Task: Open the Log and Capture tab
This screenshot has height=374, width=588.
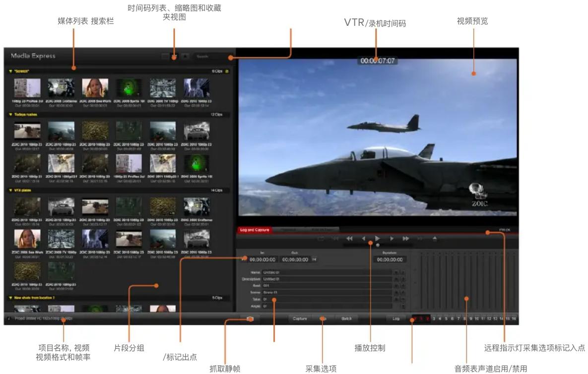Action: tap(254, 230)
